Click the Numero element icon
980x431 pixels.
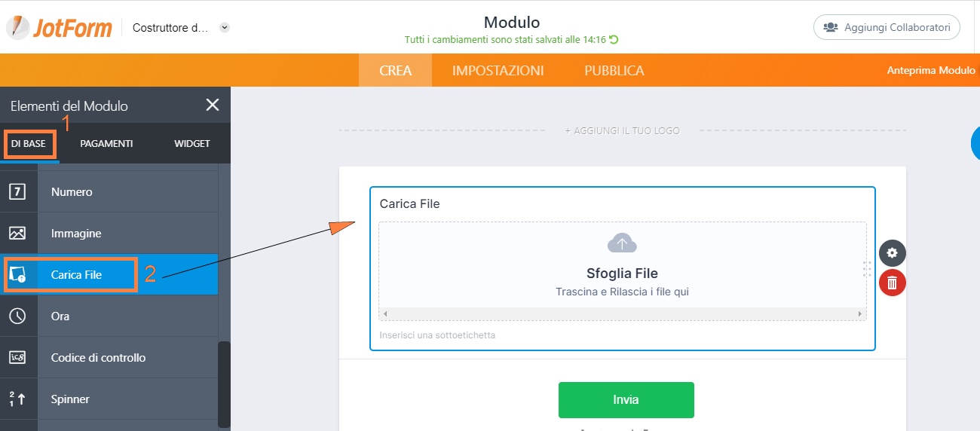pyautogui.click(x=17, y=191)
